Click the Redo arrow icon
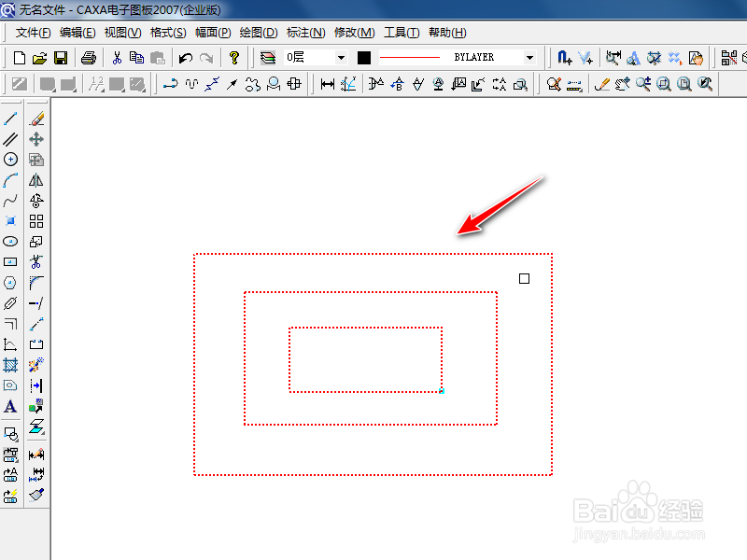 pyautogui.click(x=206, y=58)
